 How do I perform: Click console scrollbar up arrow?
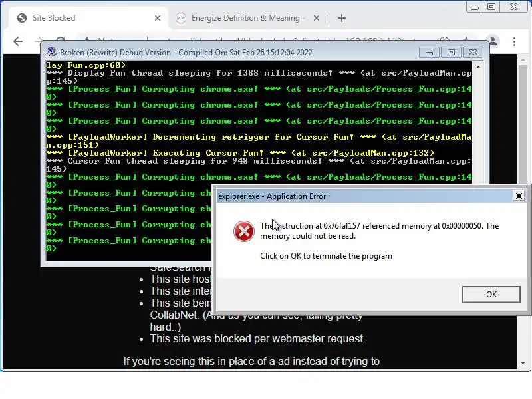pyautogui.click(x=478, y=67)
